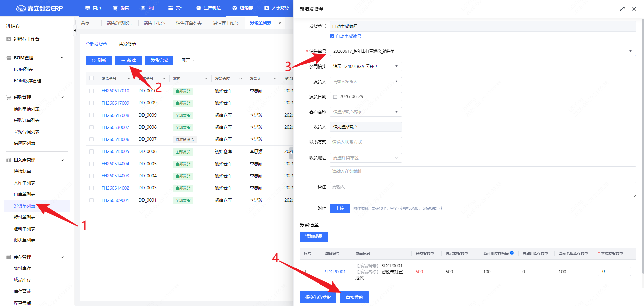This screenshot has height=306, width=644.
Task: Open the 发货人 dropdown in the form
Action: 366,82
